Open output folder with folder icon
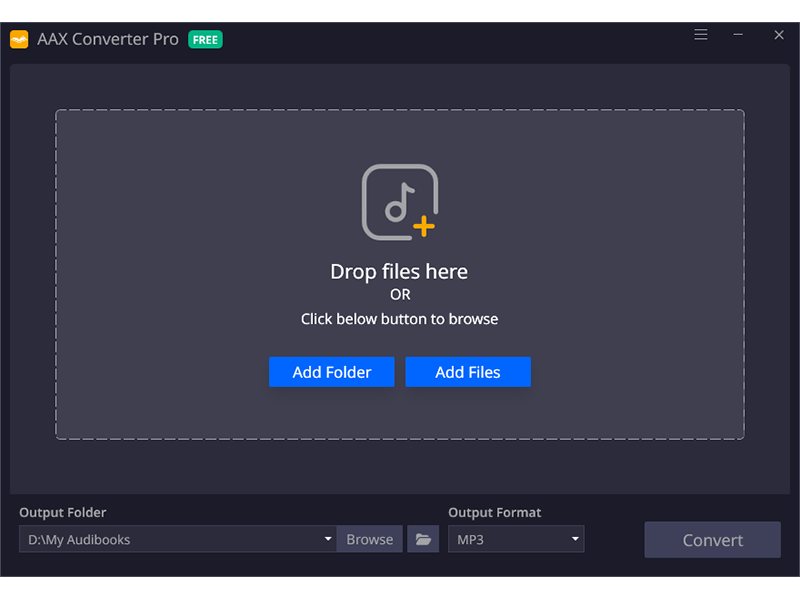The width and height of the screenshot is (800, 600). click(423, 539)
